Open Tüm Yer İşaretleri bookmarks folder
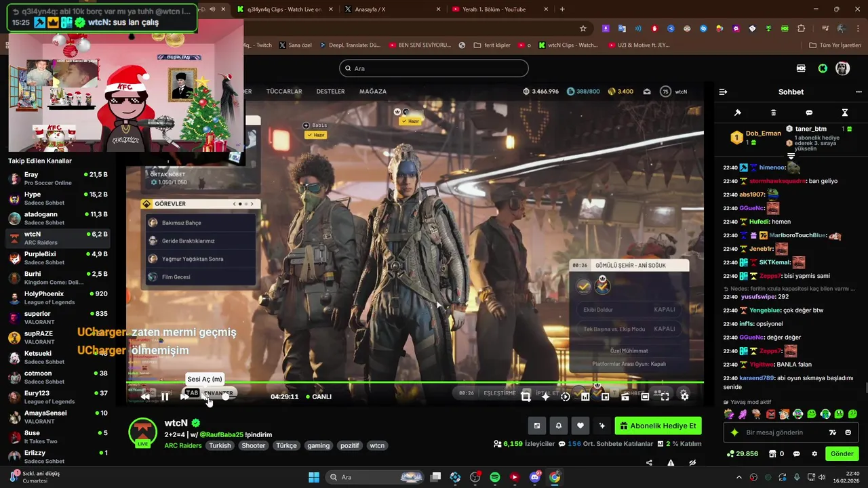868x488 pixels. coord(835,45)
